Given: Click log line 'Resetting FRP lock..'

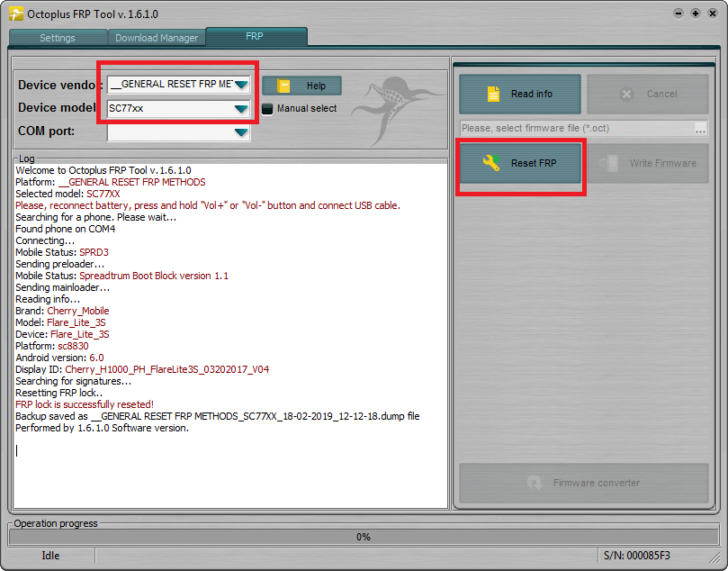Looking at the screenshot, I should click(x=59, y=393).
